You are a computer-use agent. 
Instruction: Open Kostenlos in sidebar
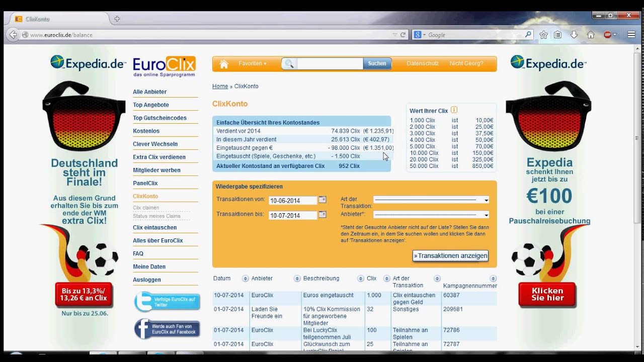tap(146, 131)
